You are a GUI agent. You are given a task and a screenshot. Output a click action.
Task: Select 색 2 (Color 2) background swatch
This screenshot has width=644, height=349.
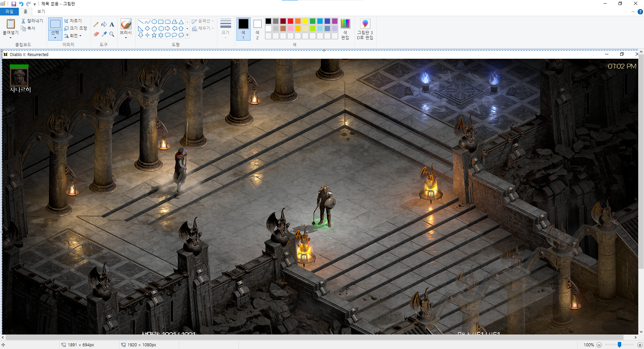(257, 29)
